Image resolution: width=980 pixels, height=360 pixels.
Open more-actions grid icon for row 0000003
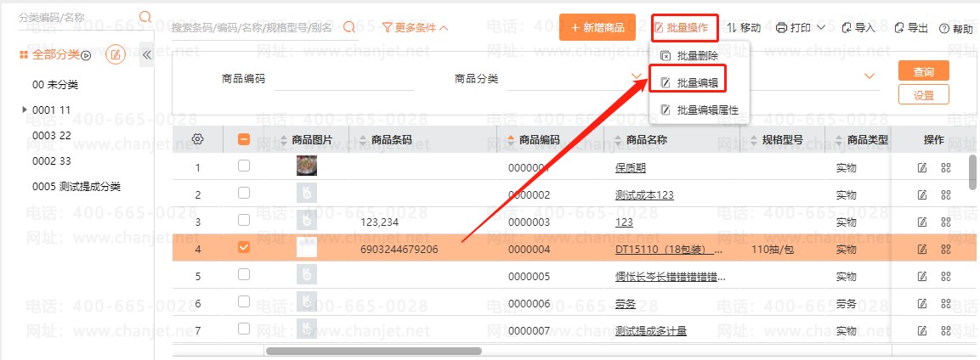pos(946,222)
